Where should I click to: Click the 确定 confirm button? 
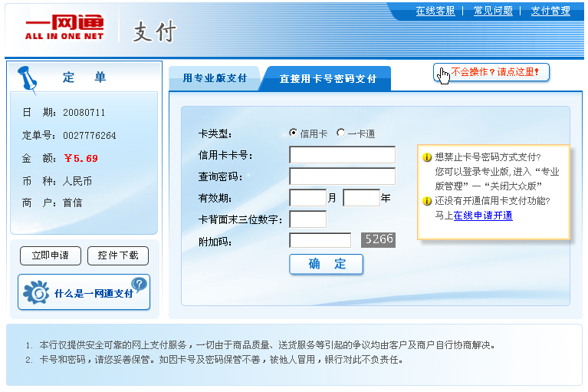pyautogui.click(x=327, y=264)
